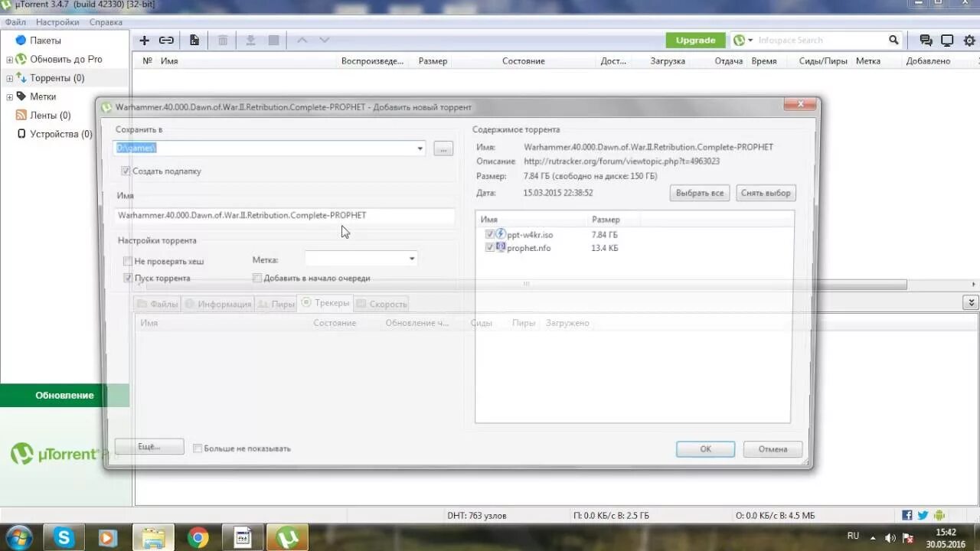Toggle Больше не показывать checkbox
The image size is (980, 551).
tap(198, 448)
